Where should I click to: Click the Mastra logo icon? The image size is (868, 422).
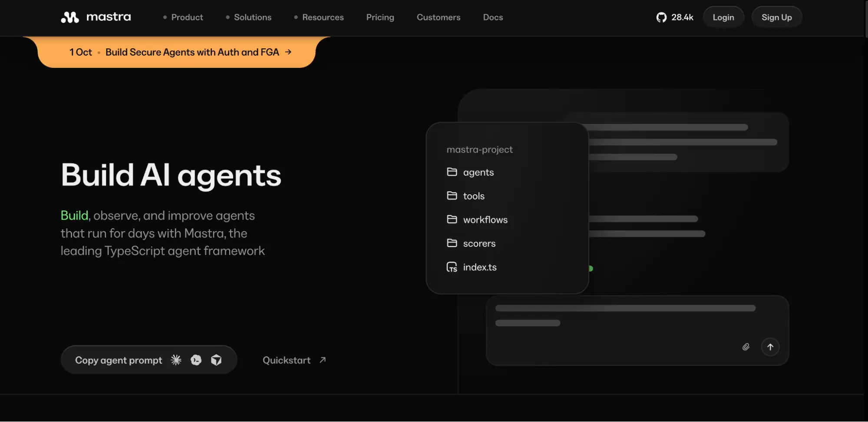70,17
